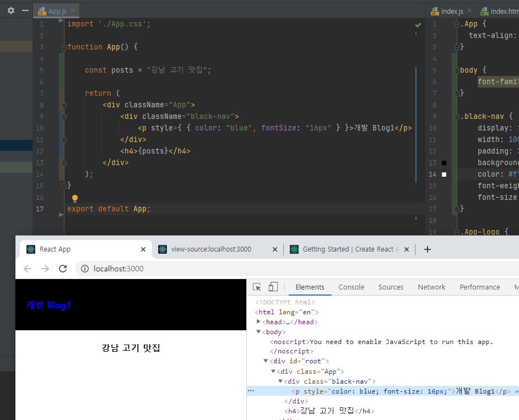The height and width of the screenshot is (420, 519).
Task: Reload the localhost:3000 page
Action: (63, 269)
